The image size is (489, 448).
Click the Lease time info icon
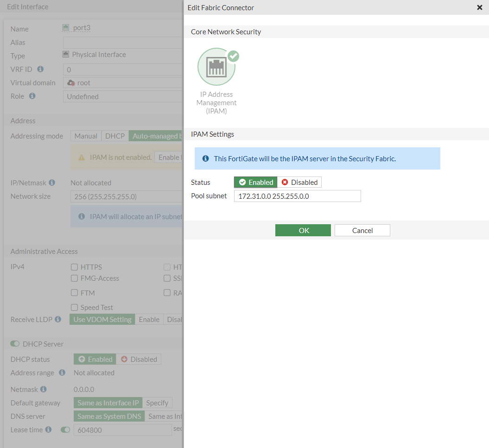click(x=48, y=429)
